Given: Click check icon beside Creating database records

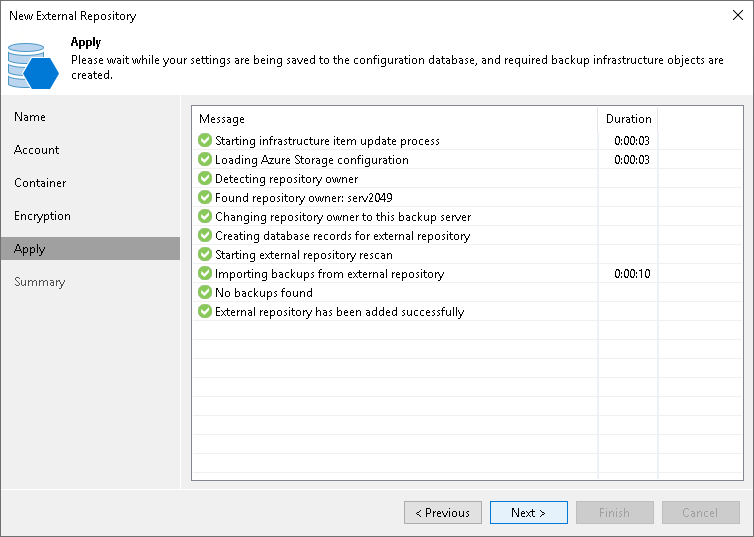Looking at the screenshot, I should (x=205, y=236).
